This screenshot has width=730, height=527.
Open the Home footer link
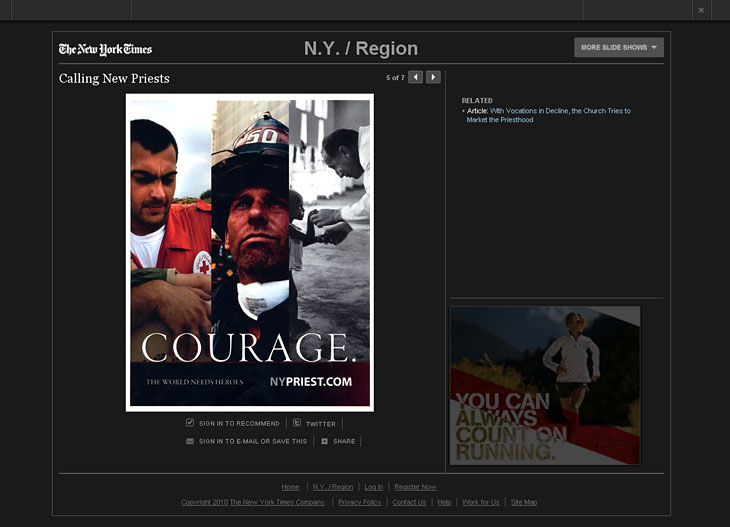(x=291, y=487)
